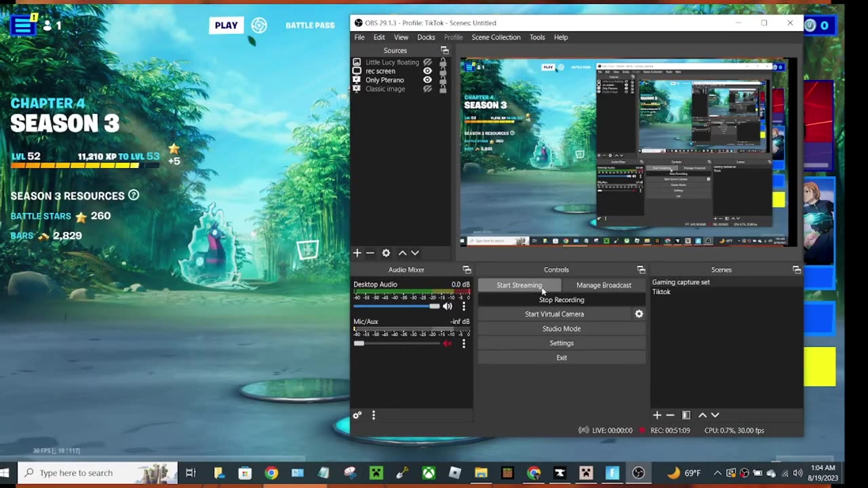Open BATTLE PASS tab in Fortnite

310,25
